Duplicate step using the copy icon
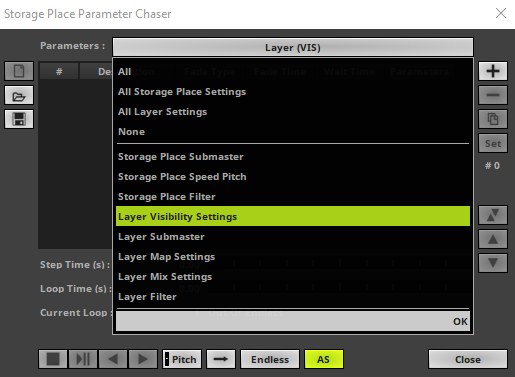This screenshot has width=515, height=377. [493, 119]
